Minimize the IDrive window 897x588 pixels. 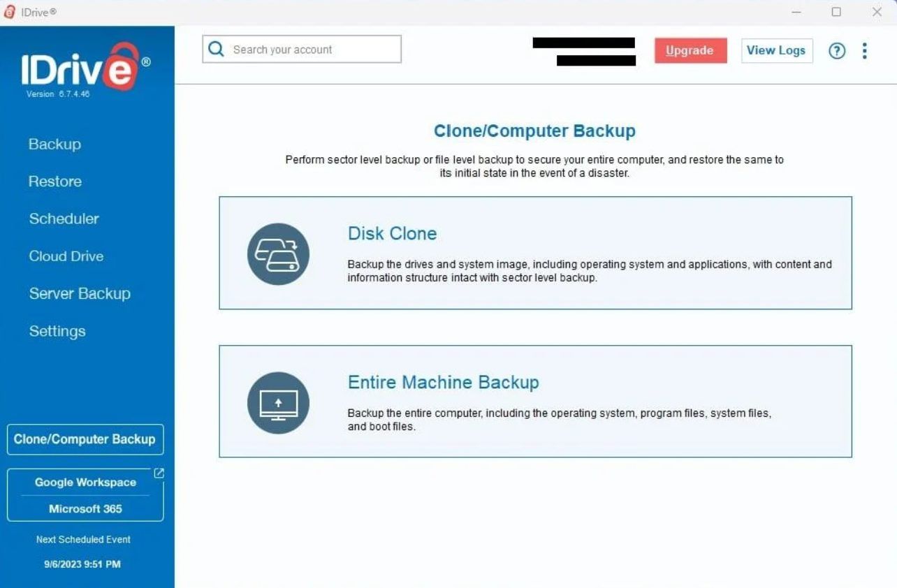[x=796, y=12]
